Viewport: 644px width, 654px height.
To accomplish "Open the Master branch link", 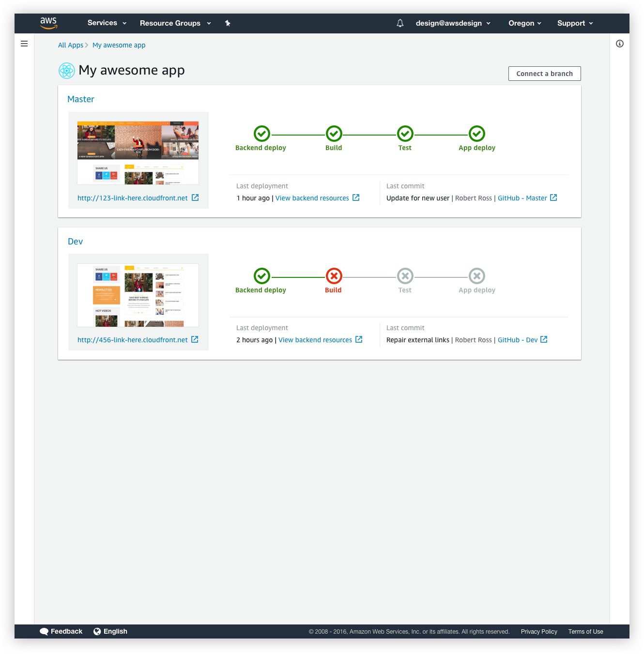I will point(81,99).
